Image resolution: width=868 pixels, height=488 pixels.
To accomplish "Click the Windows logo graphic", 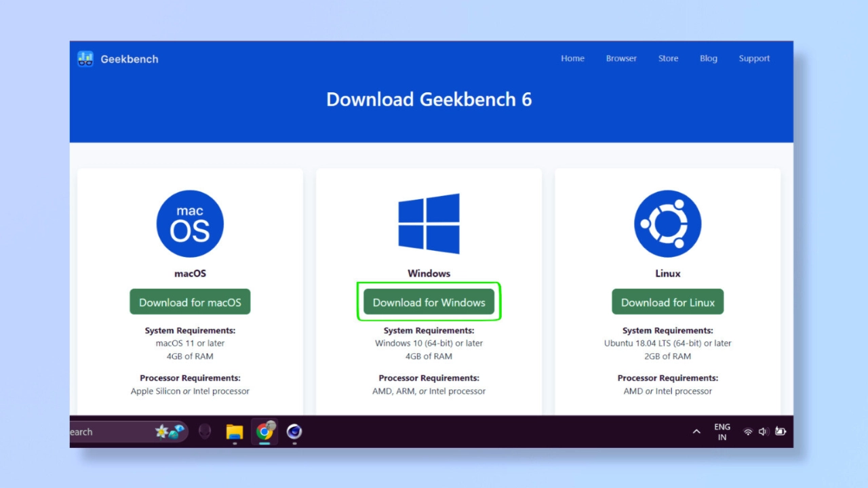I will pos(429,224).
